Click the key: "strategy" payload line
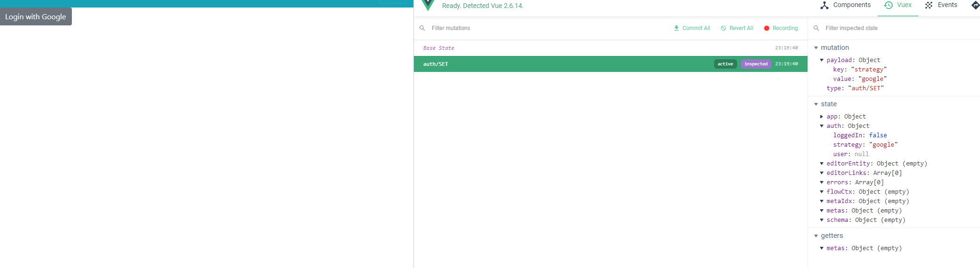The image size is (980, 268). point(860,70)
